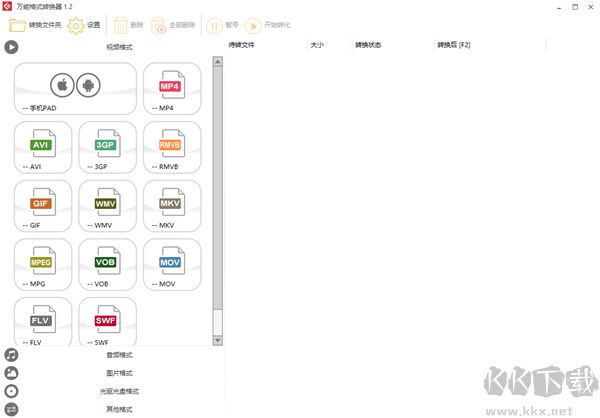Maximize the converter window
600x418 pixels.
pyautogui.click(x=575, y=7)
